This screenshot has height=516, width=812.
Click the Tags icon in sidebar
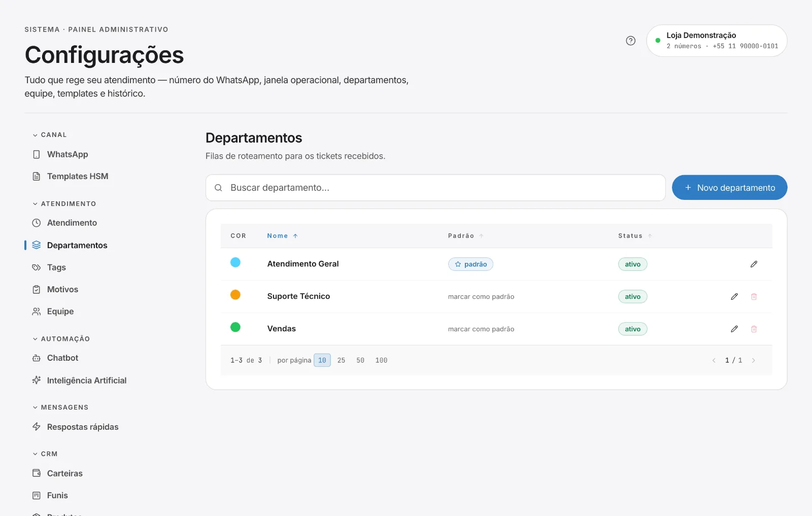pyautogui.click(x=37, y=267)
